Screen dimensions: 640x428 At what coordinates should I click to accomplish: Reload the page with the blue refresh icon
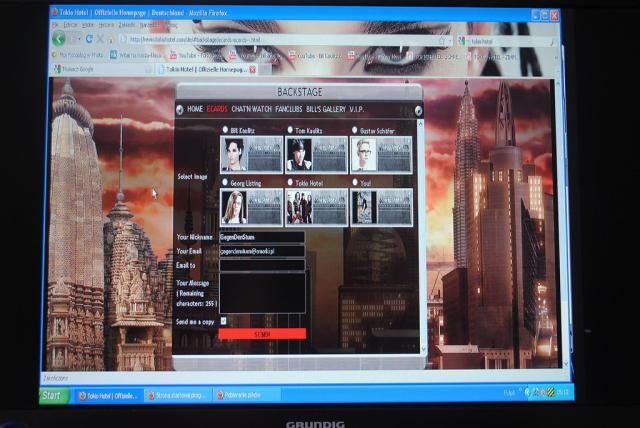click(89, 40)
